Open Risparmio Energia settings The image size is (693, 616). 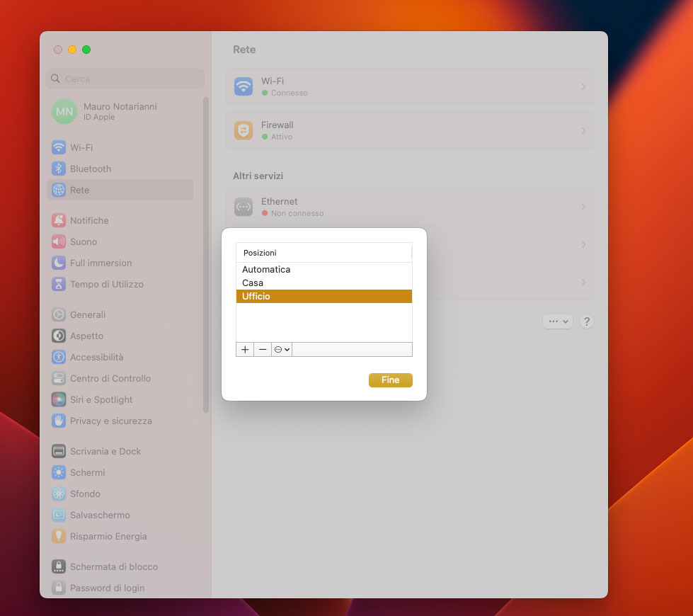(120, 536)
